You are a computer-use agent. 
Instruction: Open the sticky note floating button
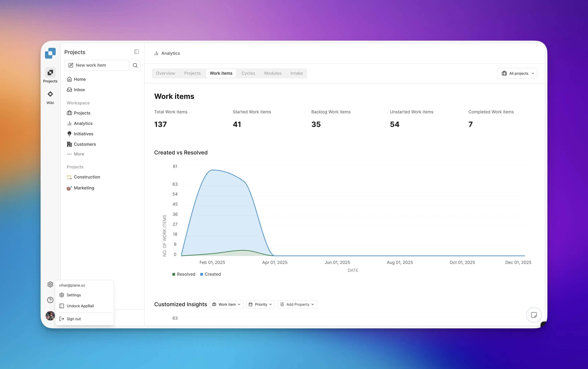534,315
